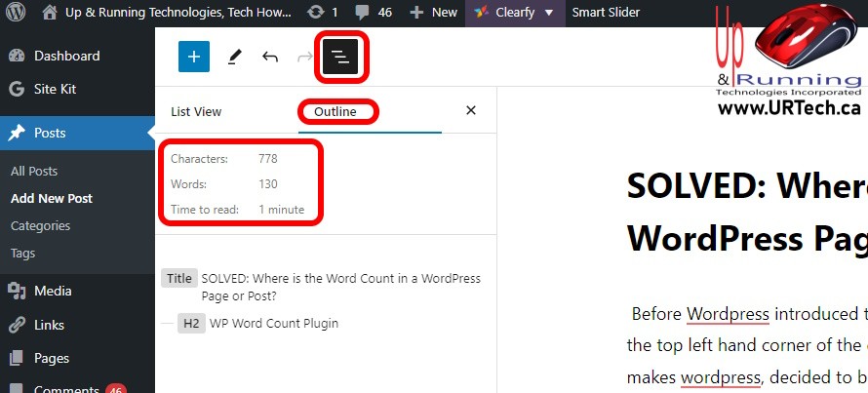Go to Dashboard in sidebar
Screen dimensions: 868x393
pyautogui.click(x=66, y=56)
